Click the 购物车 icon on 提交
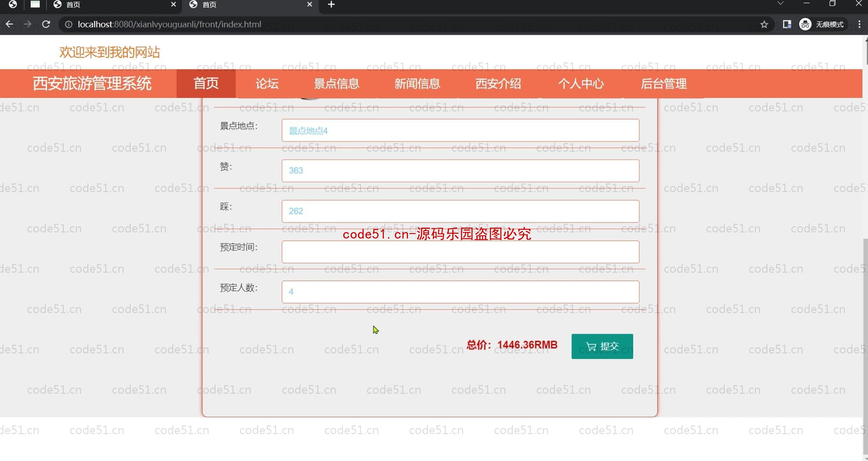 [590, 346]
